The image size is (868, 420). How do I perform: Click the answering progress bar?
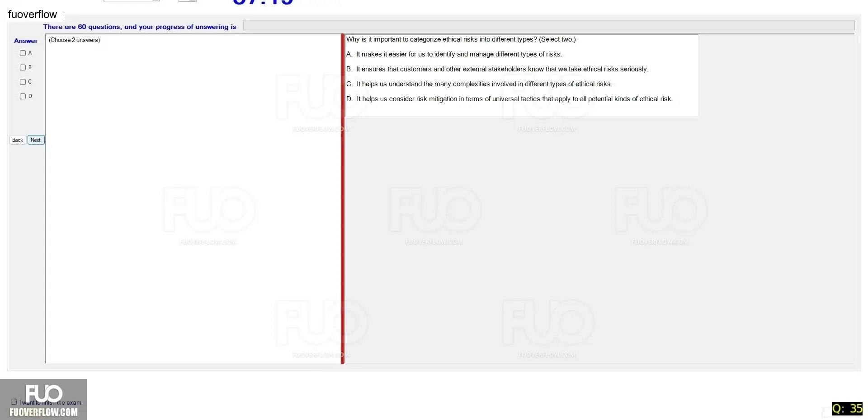[x=549, y=25]
